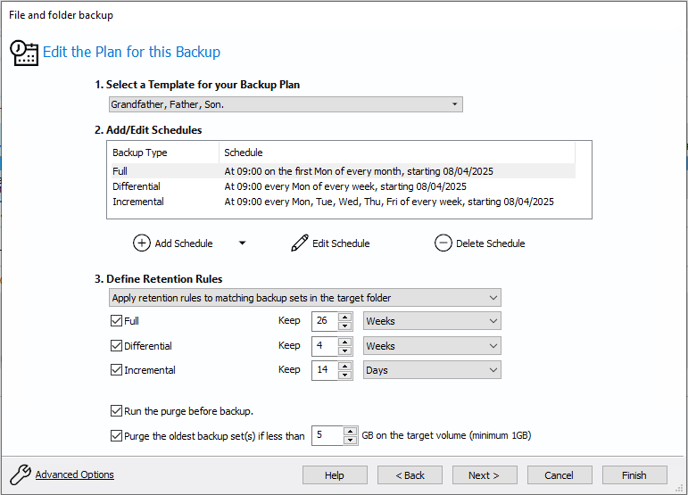This screenshot has height=495, width=688.
Task: Click the backup plan clock calendar icon
Action: [x=24, y=53]
